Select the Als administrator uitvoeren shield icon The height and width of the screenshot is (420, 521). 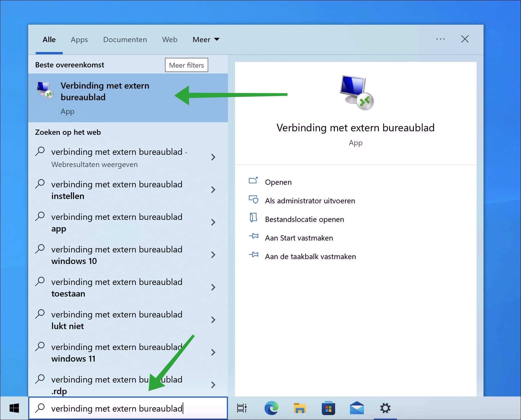pos(254,200)
